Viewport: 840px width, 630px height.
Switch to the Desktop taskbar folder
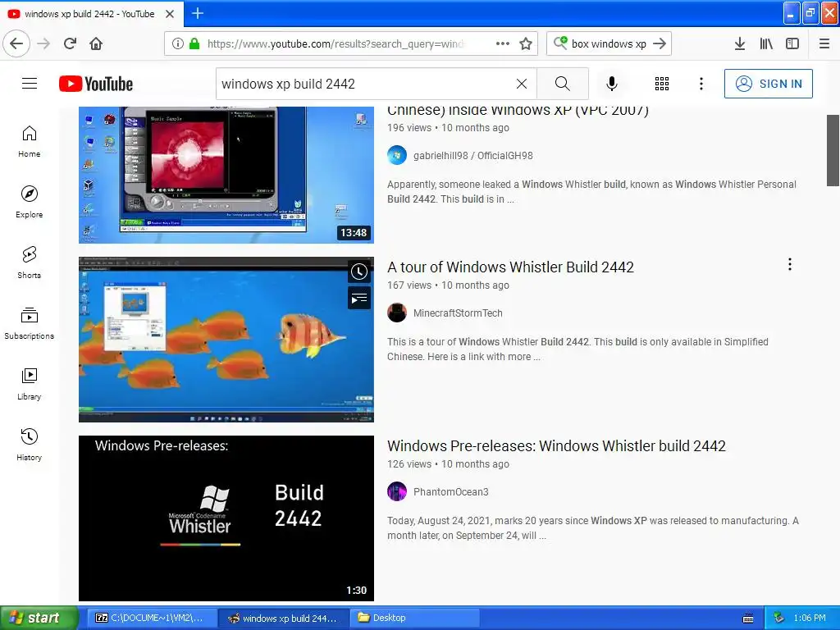(x=414, y=618)
